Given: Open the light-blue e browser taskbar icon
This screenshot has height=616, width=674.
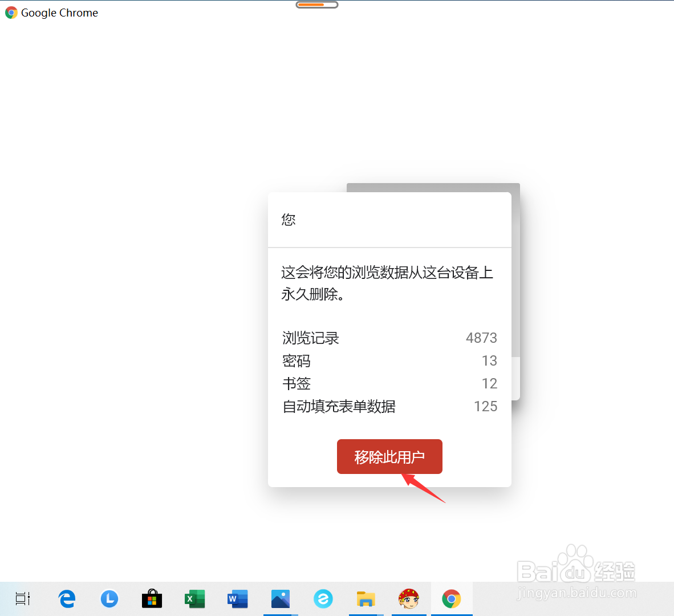Looking at the screenshot, I should pyautogui.click(x=323, y=599).
